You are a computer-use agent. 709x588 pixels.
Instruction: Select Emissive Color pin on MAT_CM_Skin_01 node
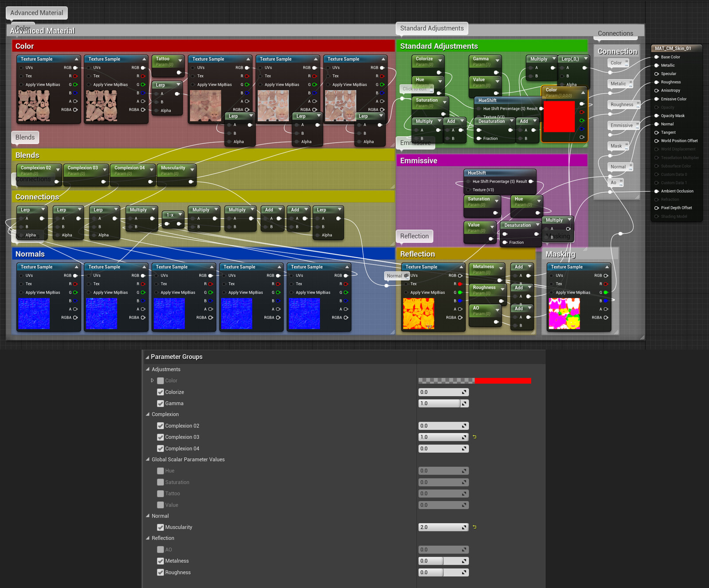click(x=657, y=99)
